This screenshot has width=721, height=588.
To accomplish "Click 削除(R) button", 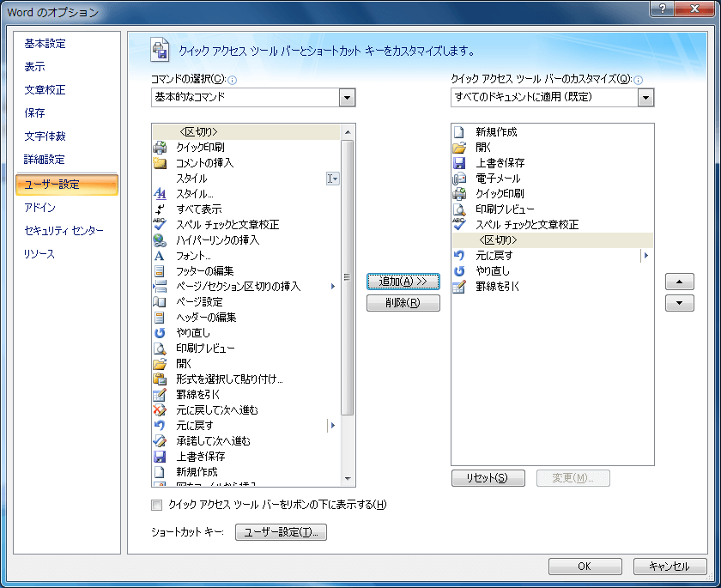I will (403, 303).
